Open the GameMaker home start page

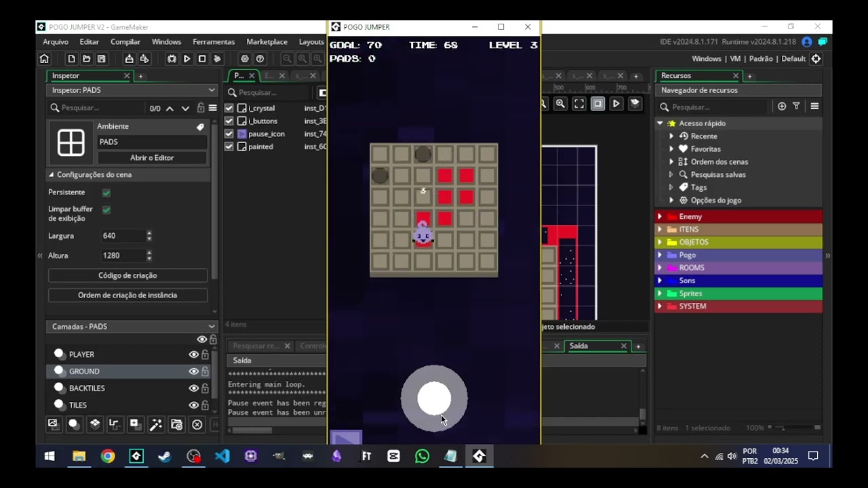[x=44, y=59]
